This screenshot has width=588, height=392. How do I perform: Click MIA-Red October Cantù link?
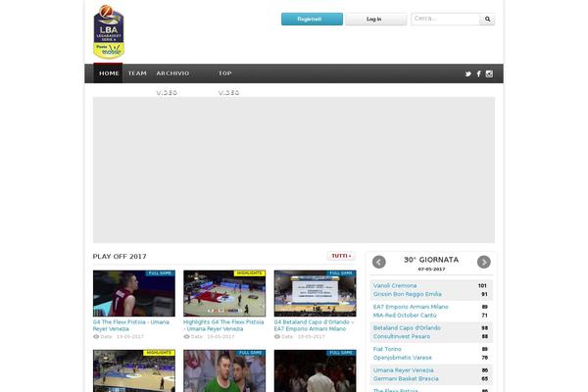pos(405,316)
